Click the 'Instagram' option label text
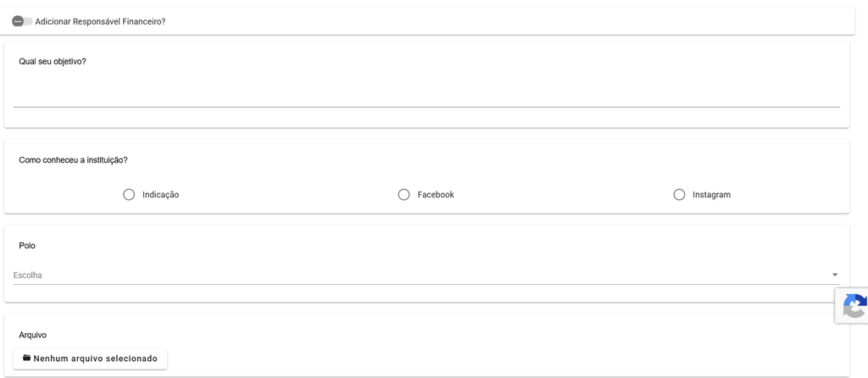Image resolution: width=868 pixels, height=378 pixels. [711, 195]
